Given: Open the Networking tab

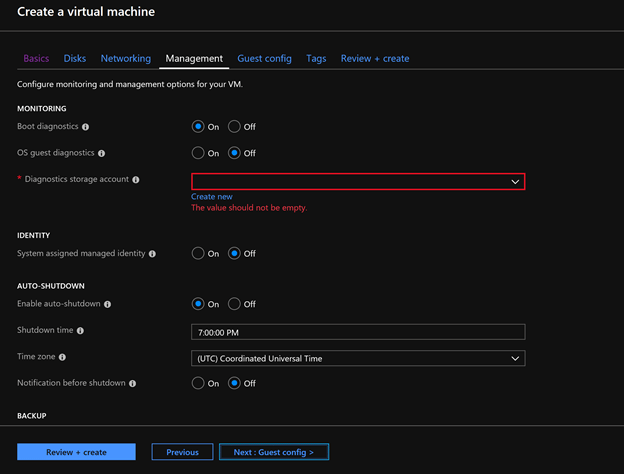Looking at the screenshot, I should 126,59.
